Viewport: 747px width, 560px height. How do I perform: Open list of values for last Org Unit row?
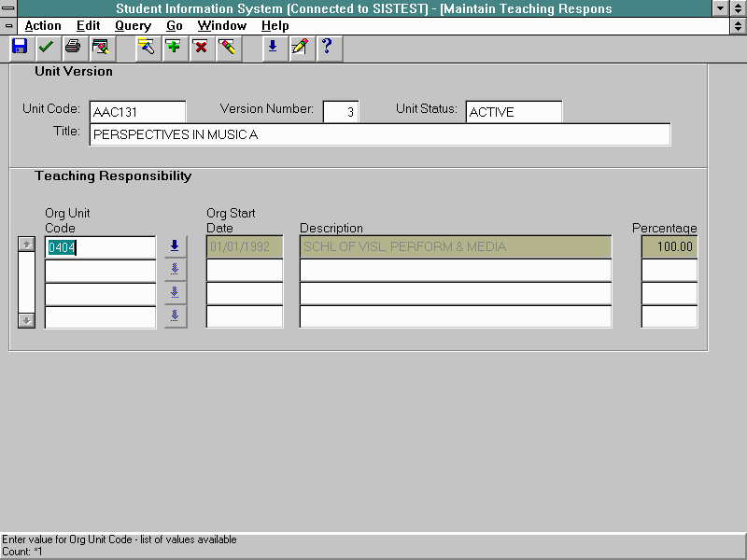[175, 316]
